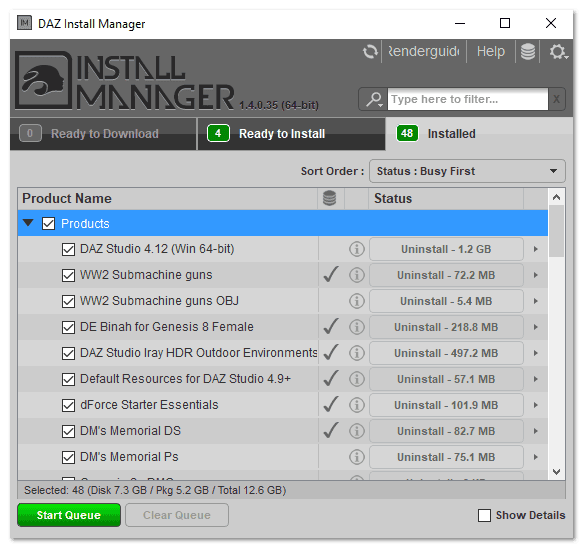Expand arrow for DM's Memorial Ps row

tap(536, 457)
